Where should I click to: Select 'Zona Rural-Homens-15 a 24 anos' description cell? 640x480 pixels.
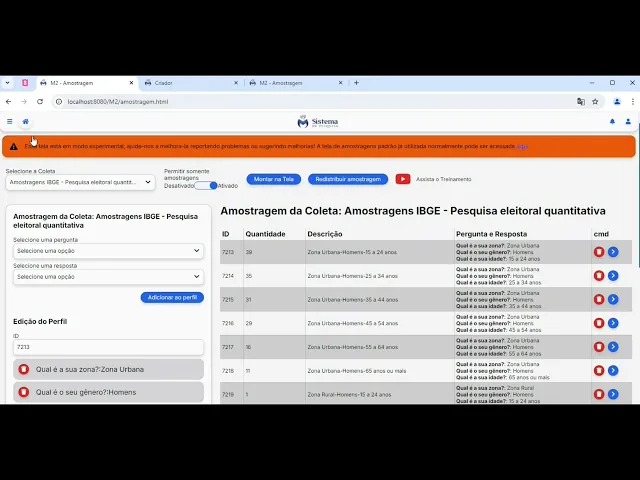(380, 394)
